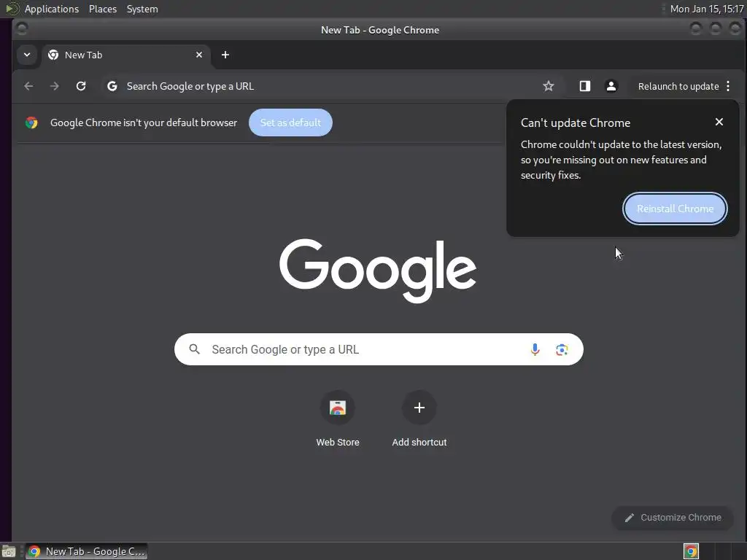Start voice search with microphone icon

point(535,349)
